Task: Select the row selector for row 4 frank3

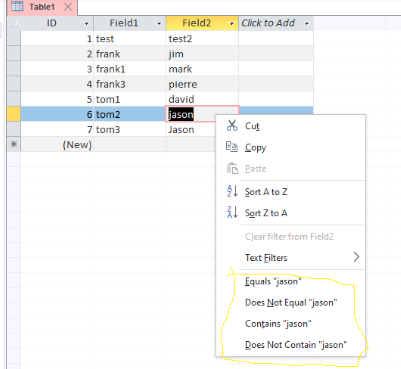Action: click(14, 84)
